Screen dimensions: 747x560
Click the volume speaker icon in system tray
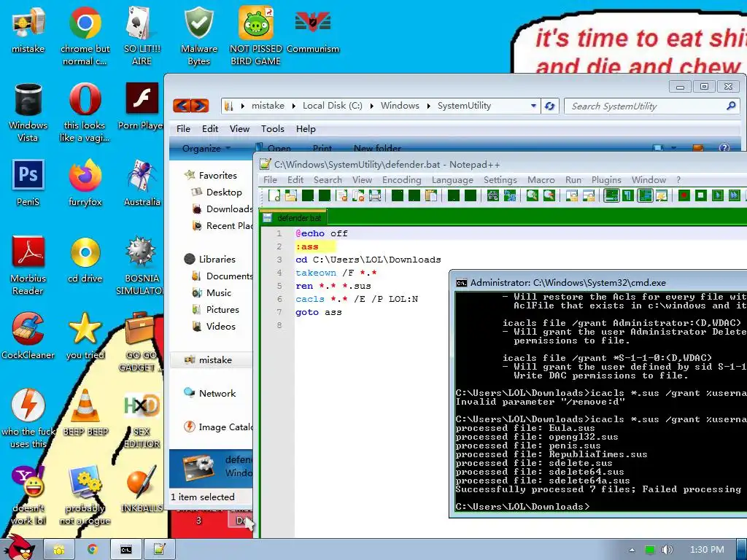point(667,550)
